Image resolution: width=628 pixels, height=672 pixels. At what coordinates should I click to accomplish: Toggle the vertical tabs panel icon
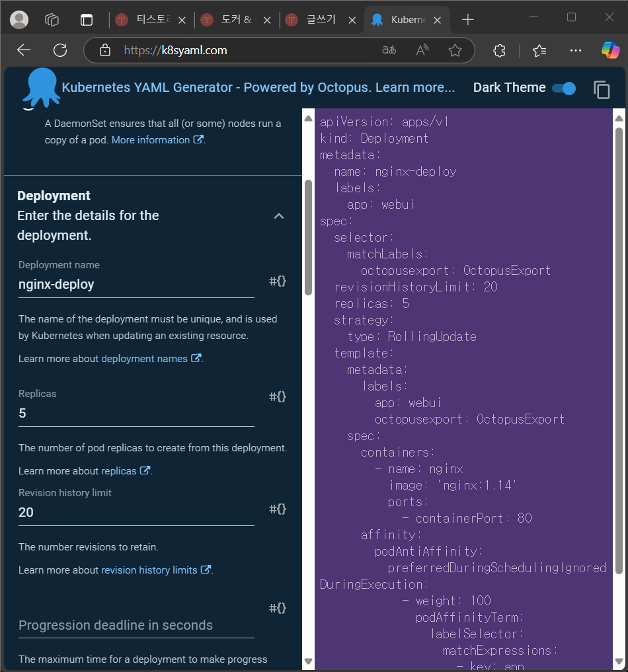pyautogui.click(x=87, y=20)
